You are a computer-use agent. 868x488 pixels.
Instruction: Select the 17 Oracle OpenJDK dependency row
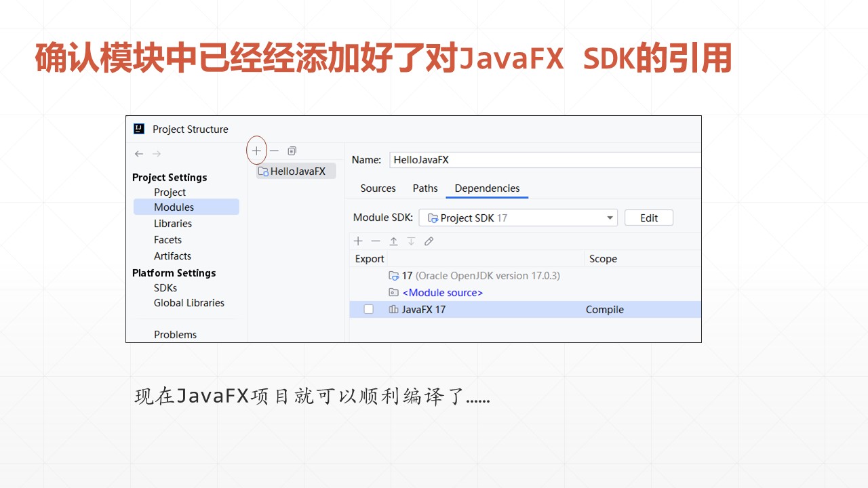click(x=525, y=276)
